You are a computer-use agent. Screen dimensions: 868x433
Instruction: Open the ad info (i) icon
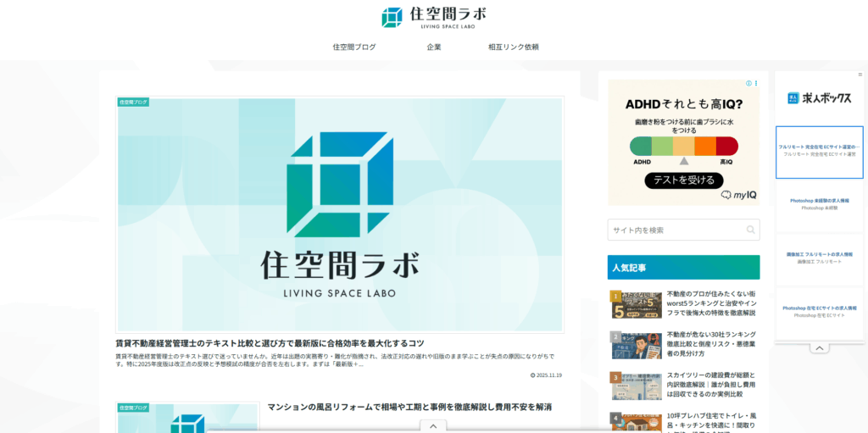point(748,84)
